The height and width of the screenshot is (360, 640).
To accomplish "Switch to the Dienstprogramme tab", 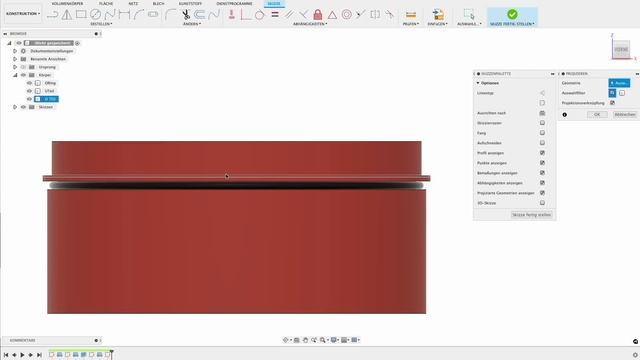I will pos(234,4).
